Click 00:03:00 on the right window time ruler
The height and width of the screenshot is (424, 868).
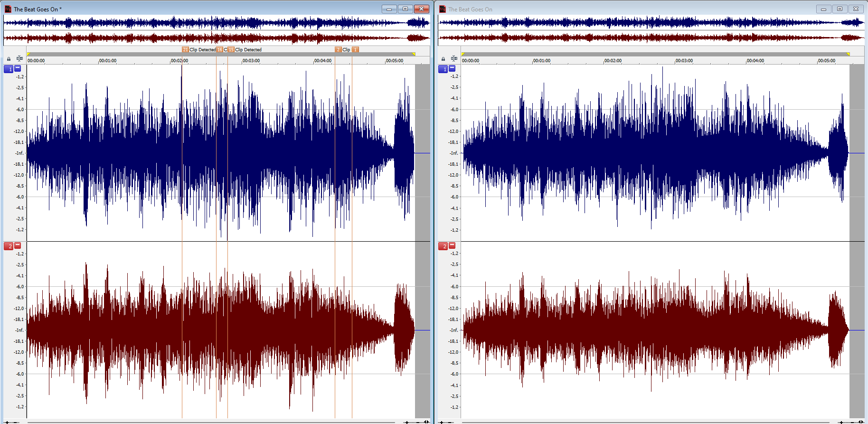684,61
